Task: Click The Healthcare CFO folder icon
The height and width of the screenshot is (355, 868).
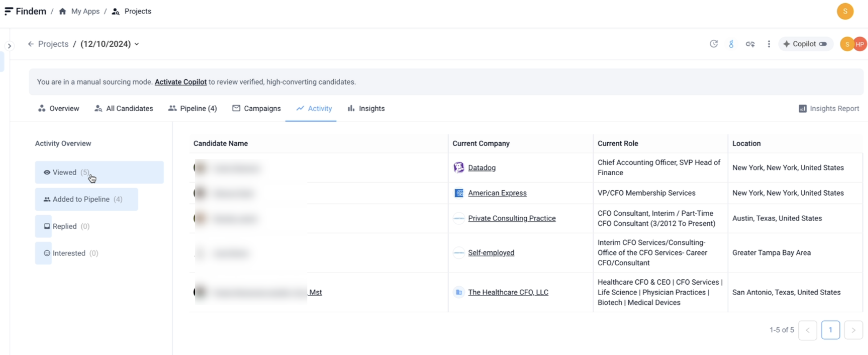Action: tap(459, 293)
